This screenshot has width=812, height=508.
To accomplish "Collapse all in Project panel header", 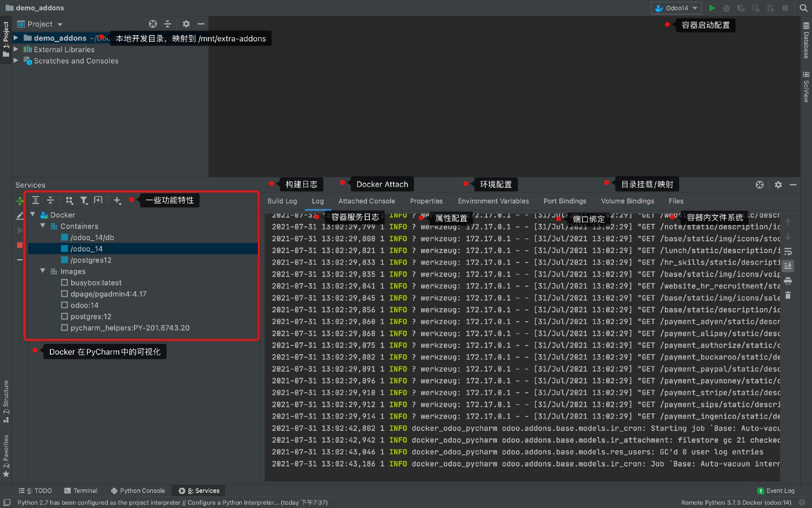I will (167, 24).
